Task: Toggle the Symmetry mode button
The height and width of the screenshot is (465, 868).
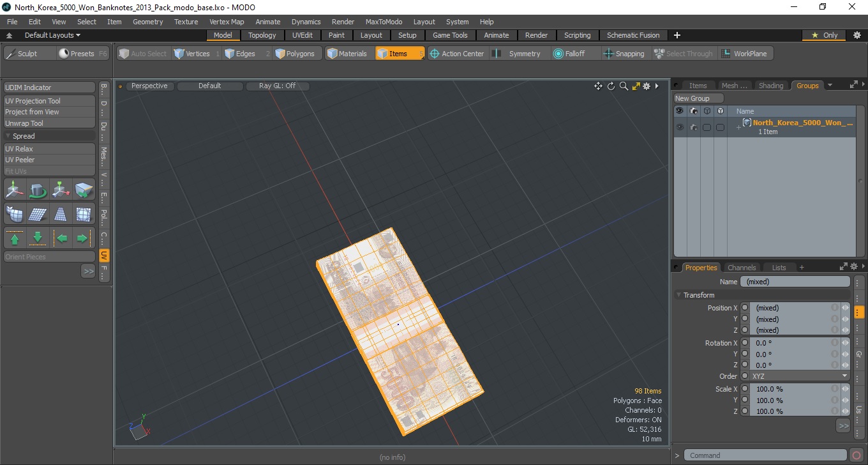Action: tap(518, 54)
